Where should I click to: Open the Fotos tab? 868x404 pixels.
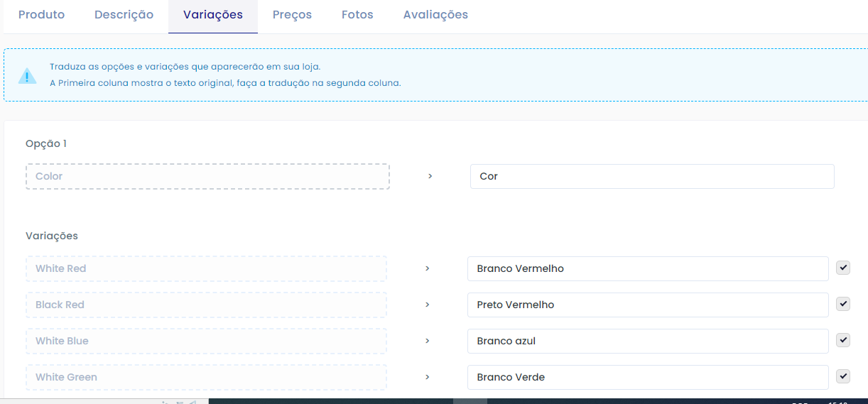click(x=357, y=15)
